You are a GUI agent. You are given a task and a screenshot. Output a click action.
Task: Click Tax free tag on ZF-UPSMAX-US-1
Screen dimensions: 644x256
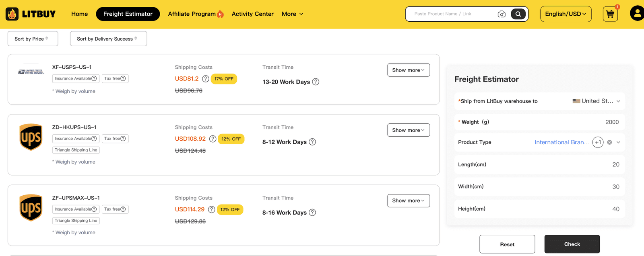[115, 209]
